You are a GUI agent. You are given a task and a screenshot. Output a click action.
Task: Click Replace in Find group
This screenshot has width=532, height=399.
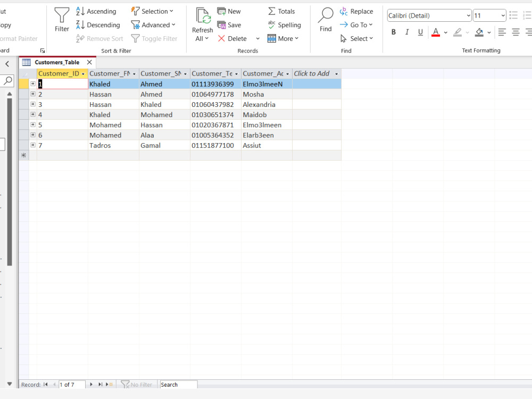(356, 11)
